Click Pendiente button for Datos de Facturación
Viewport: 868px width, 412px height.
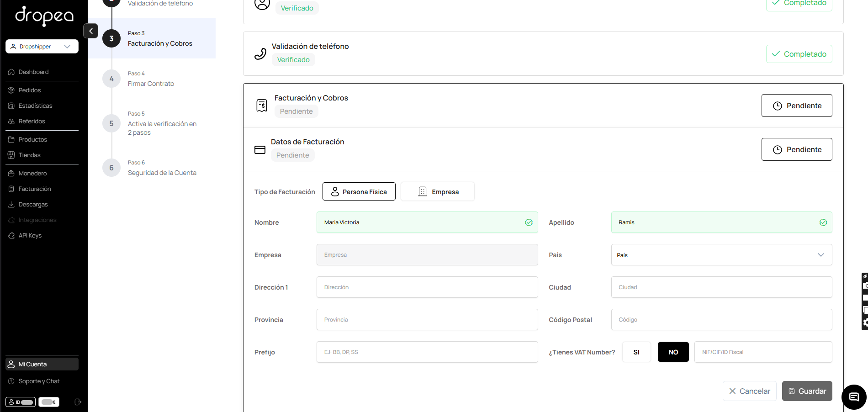pos(797,149)
